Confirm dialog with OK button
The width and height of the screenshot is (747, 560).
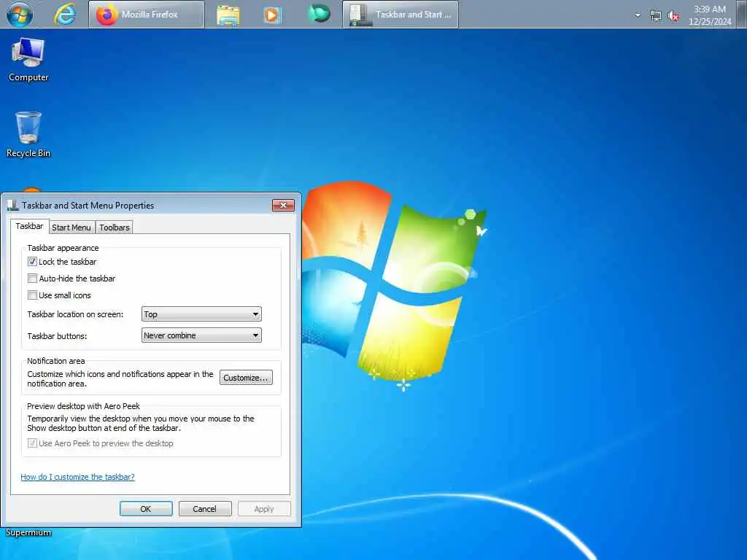(x=146, y=508)
